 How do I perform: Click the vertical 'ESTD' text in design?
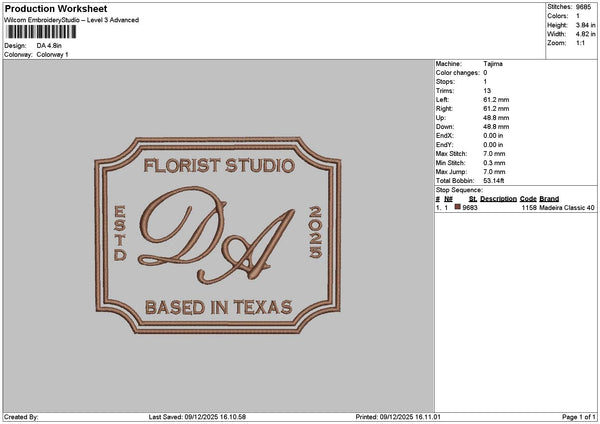click(x=120, y=233)
